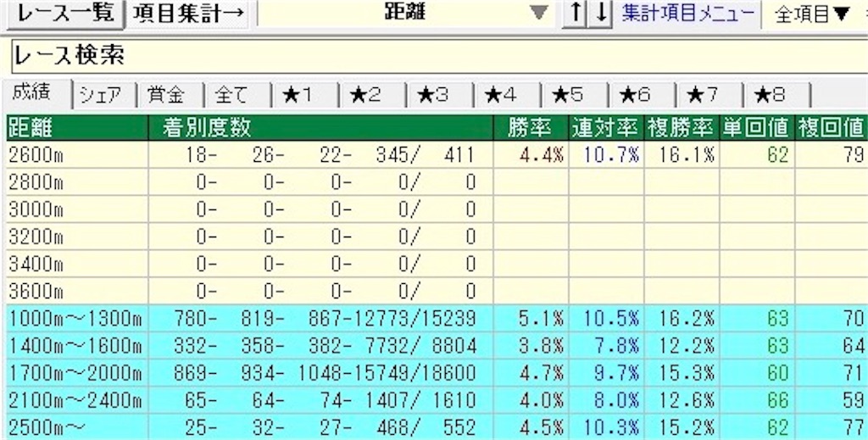
Task: Sort by the 勝率 column header
Action: point(531,128)
